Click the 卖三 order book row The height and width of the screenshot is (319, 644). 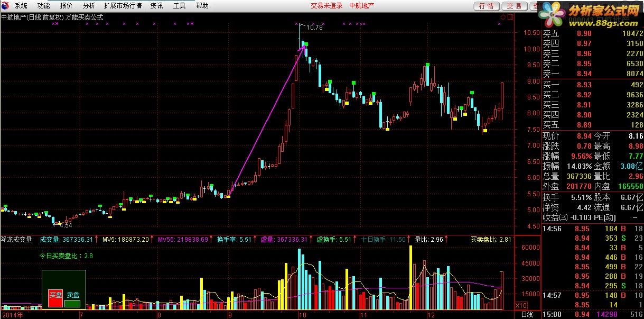tap(593, 53)
